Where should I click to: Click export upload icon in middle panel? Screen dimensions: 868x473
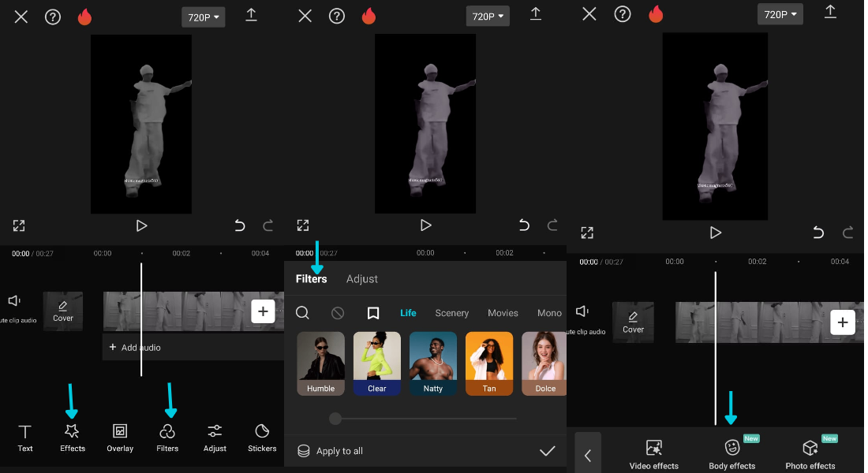click(x=536, y=14)
